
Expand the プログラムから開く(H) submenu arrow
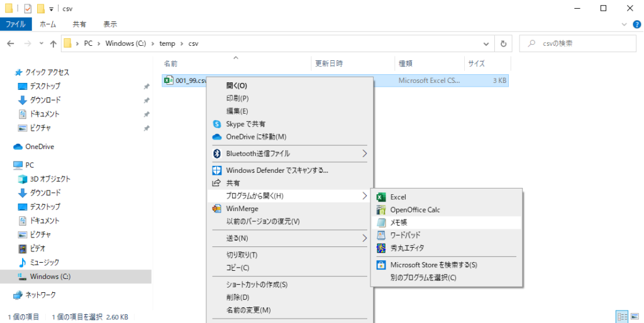(x=364, y=196)
